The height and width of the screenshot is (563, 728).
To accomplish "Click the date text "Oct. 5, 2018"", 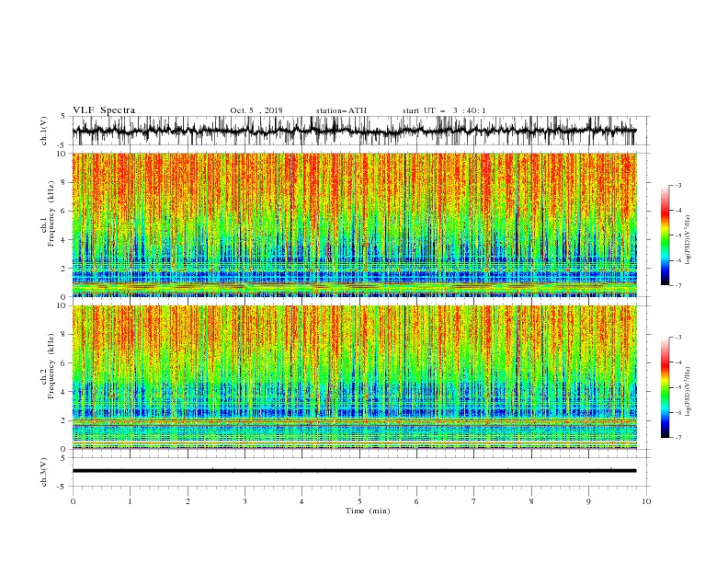I will tap(256, 110).
